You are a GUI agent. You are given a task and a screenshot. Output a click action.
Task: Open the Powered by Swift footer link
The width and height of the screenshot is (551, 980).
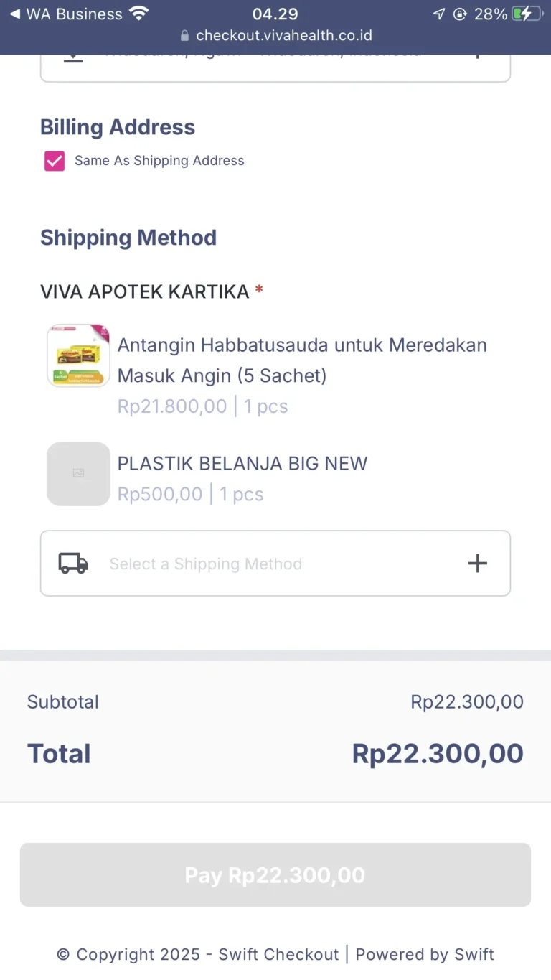tap(425, 954)
